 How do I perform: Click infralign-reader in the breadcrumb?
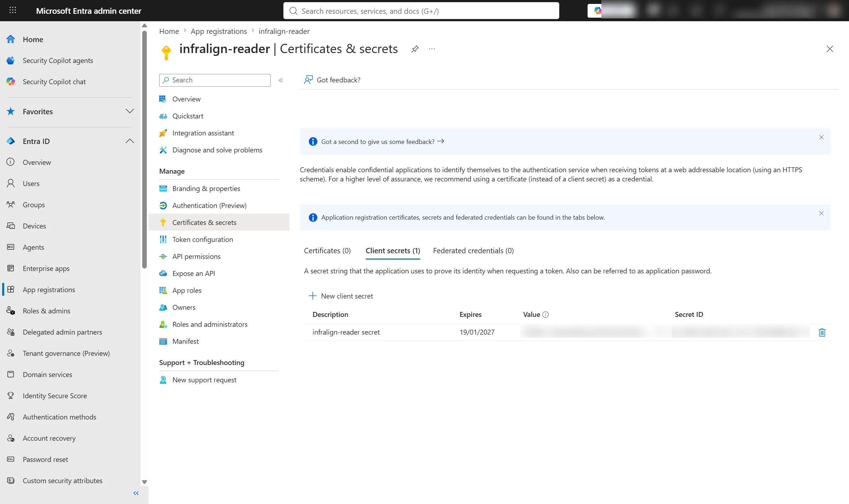[x=284, y=31]
